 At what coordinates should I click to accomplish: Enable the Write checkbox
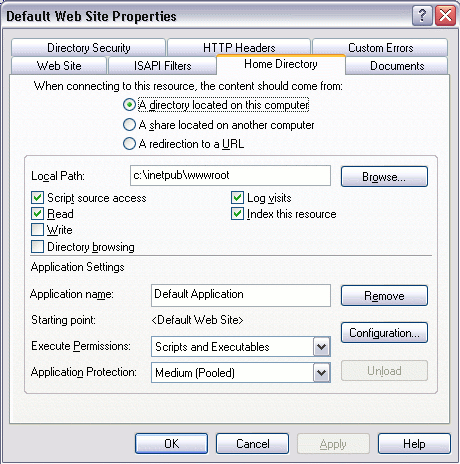coord(37,230)
